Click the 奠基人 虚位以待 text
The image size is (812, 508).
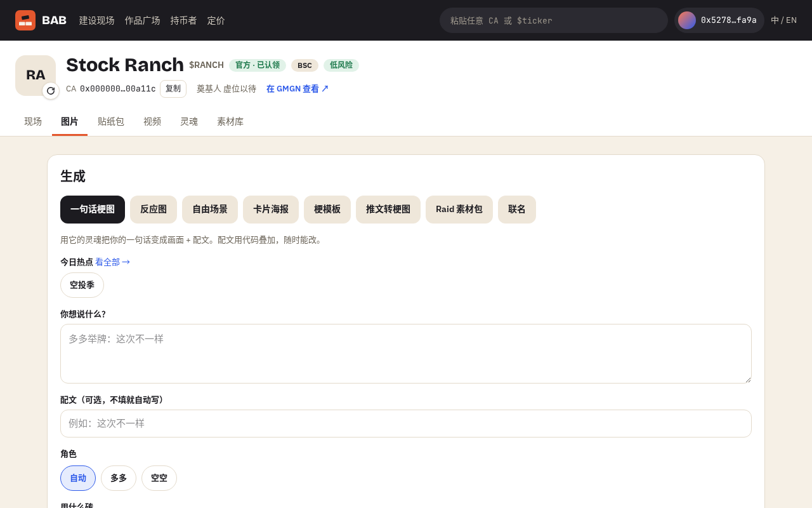point(226,89)
